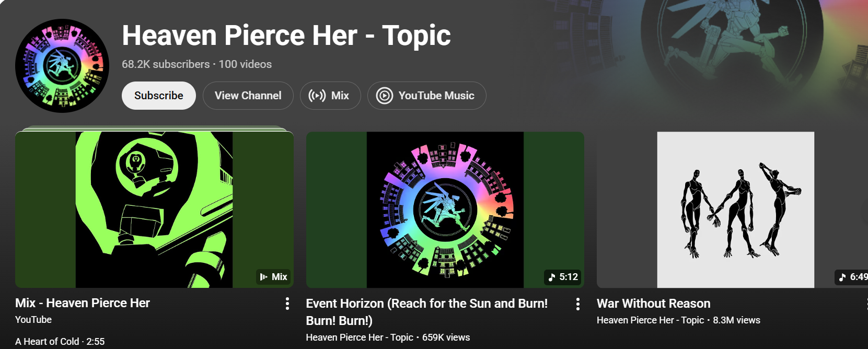Open the View Channel button

(x=248, y=96)
